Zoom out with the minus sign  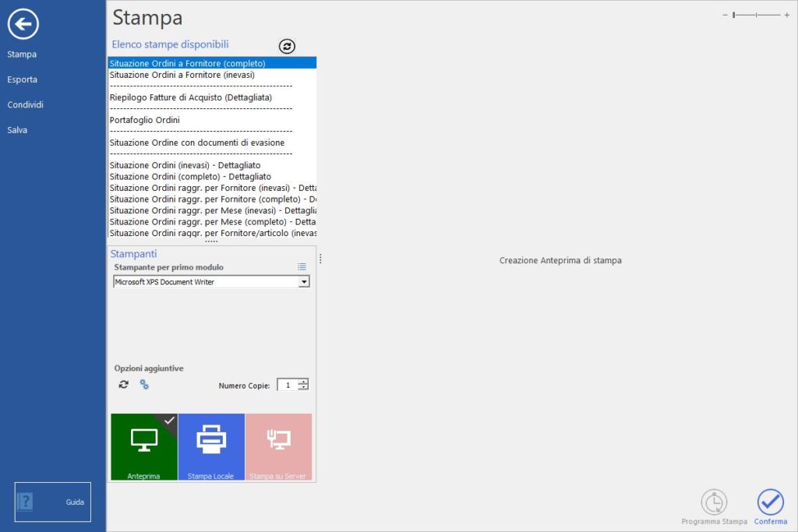(x=725, y=16)
